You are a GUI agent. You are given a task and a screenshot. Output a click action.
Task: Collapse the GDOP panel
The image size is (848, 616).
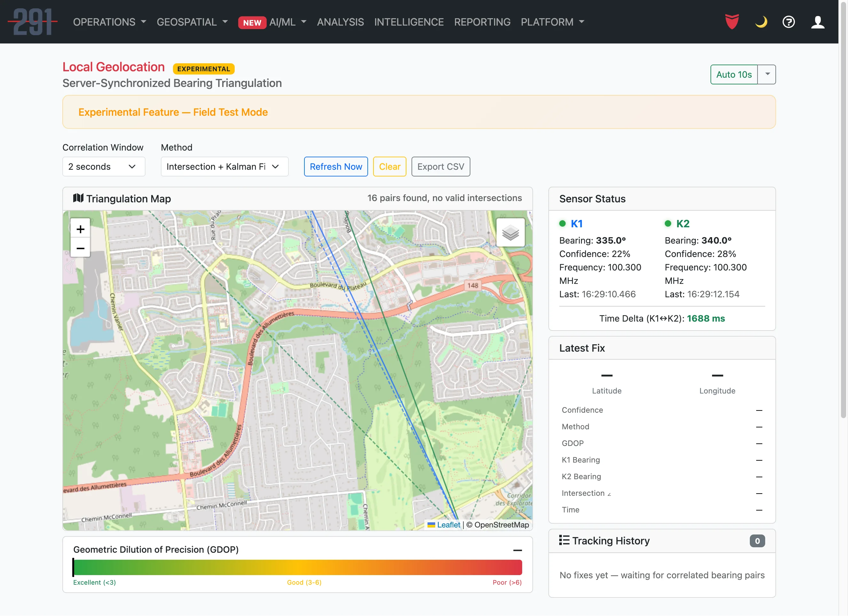518,550
